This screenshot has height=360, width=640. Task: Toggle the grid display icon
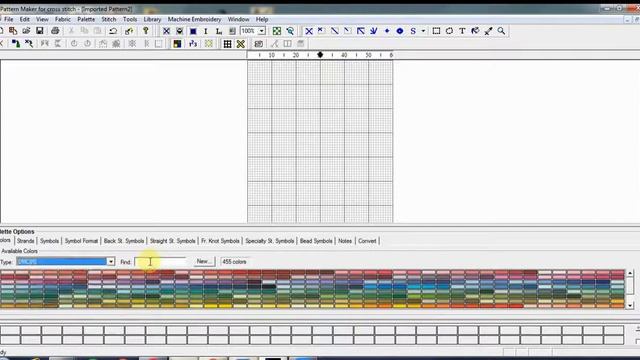click(227, 44)
